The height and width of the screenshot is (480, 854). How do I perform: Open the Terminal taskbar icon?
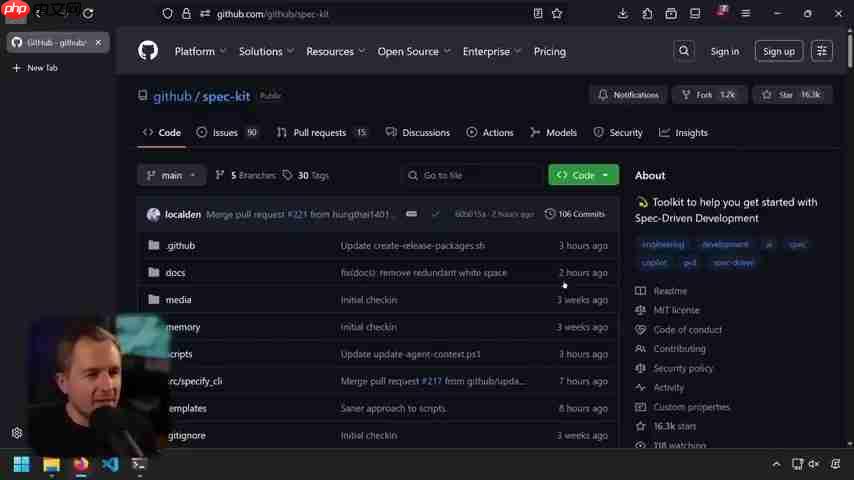click(139, 464)
